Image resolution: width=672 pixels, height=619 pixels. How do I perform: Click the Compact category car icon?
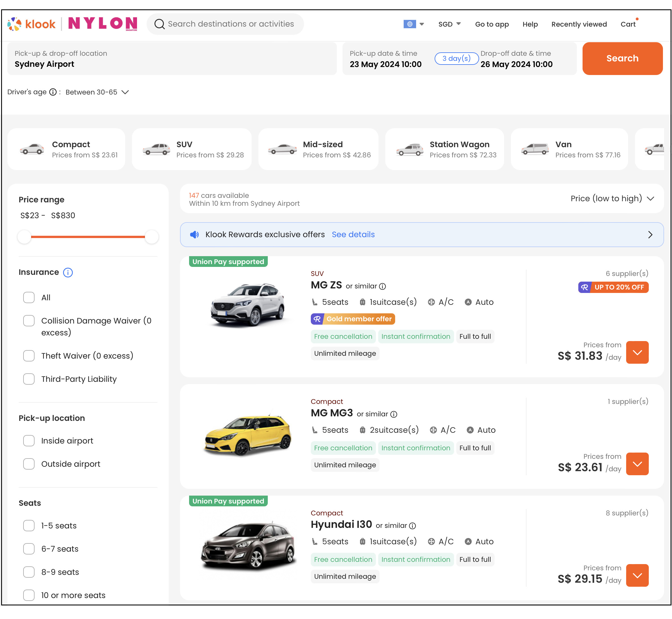(32, 149)
